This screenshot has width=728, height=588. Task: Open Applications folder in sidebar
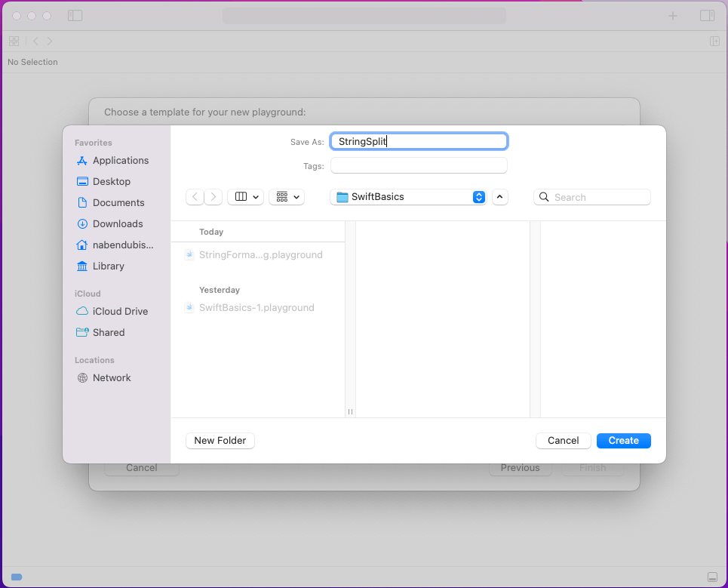point(120,161)
